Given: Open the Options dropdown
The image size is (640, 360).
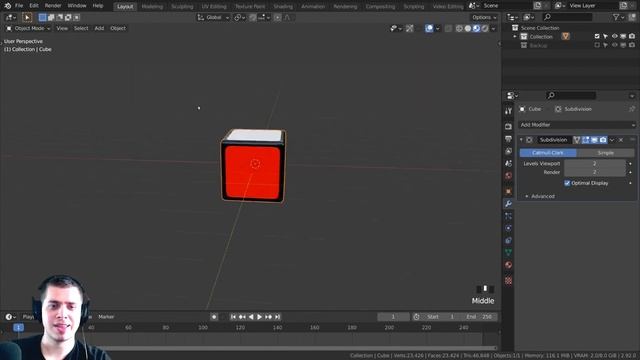Looking at the screenshot, I should tap(484, 18).
